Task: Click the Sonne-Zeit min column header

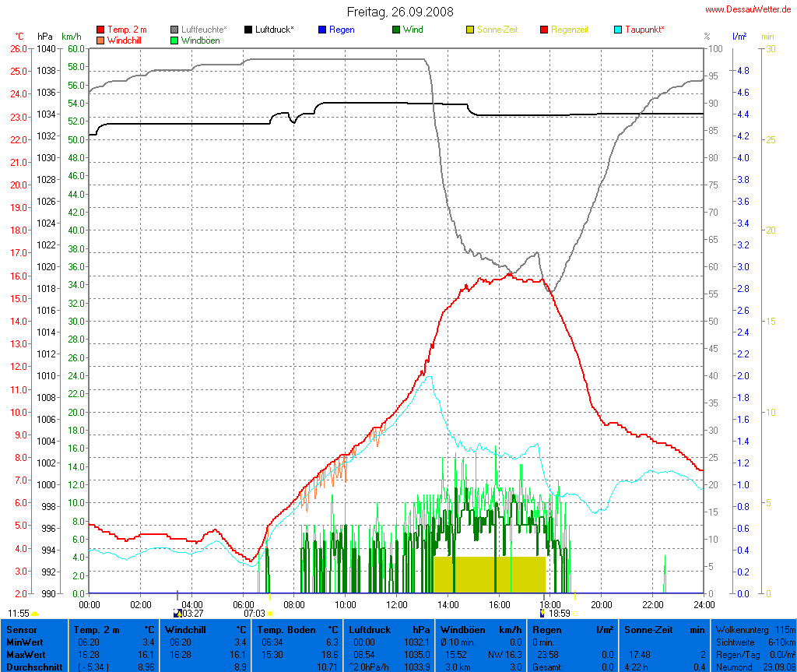Action: tap(665, 629)
